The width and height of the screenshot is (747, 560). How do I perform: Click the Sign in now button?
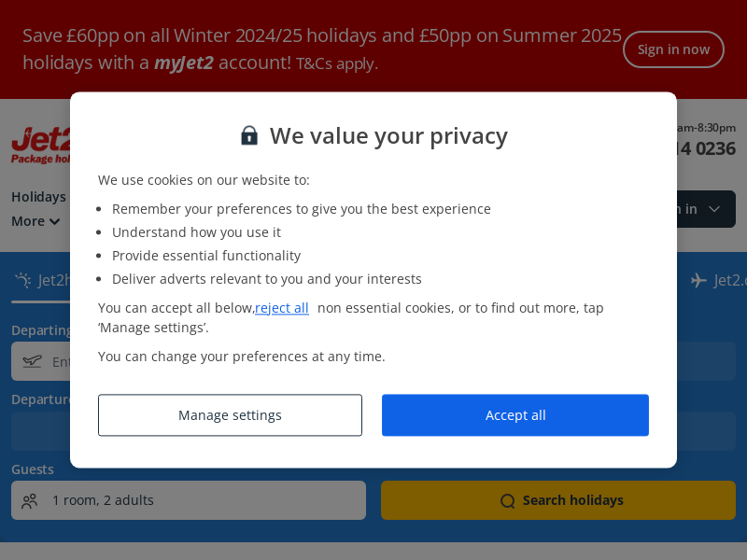(x=673, y=49)
